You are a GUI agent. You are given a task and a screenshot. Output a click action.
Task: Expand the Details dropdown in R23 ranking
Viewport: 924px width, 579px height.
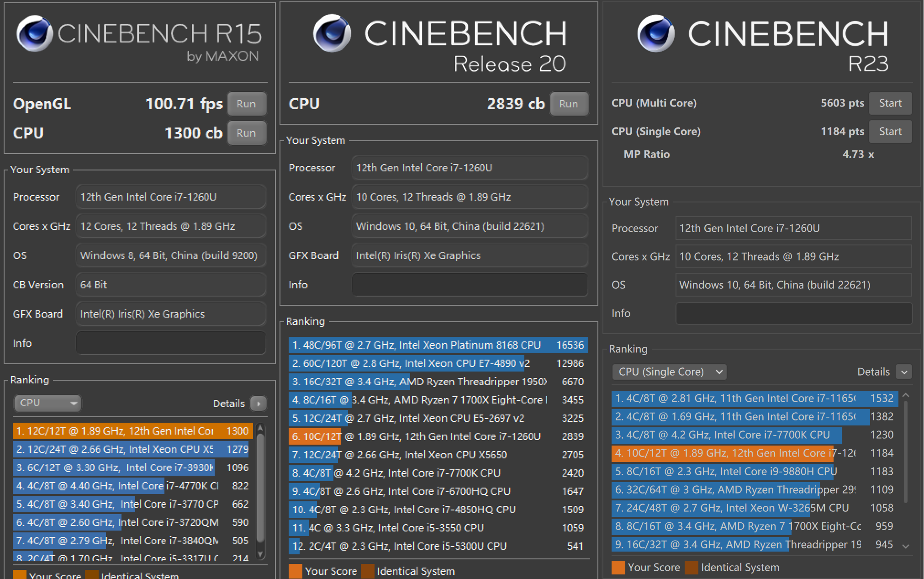pyautogui.click(x=904, y=372)
